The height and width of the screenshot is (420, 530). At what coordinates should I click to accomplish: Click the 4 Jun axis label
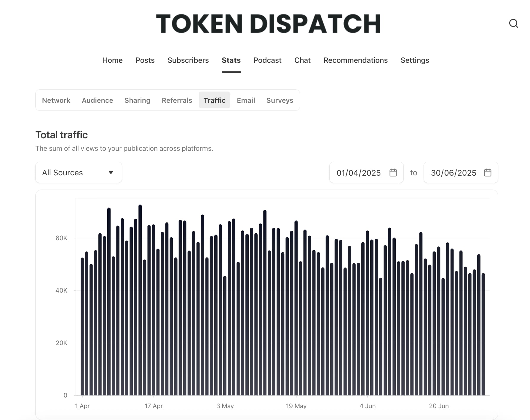point(368,406)
